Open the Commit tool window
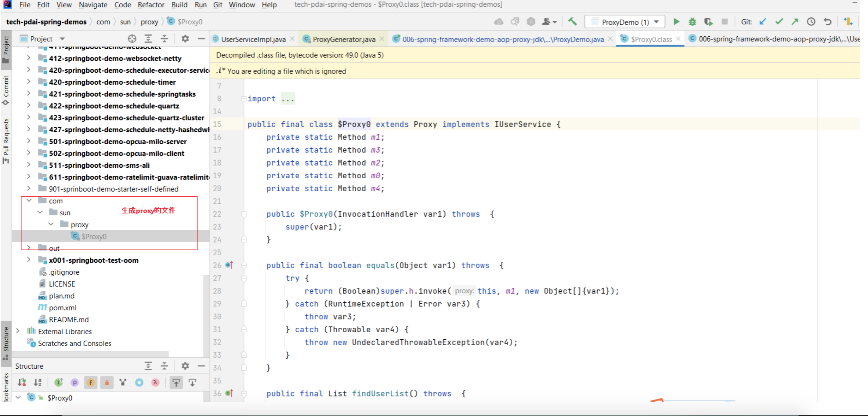 tap(6, 90)
